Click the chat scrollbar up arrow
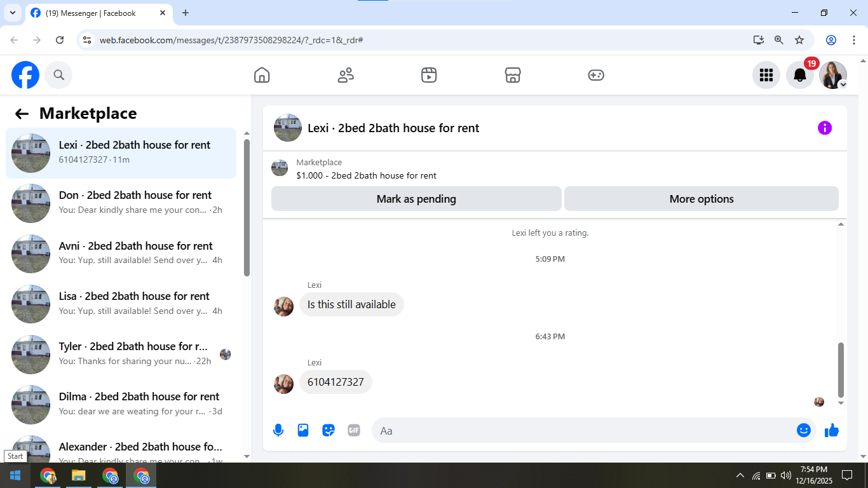This screenshot has height=488, width=868. pyautogui.click(x=841, y=224)
